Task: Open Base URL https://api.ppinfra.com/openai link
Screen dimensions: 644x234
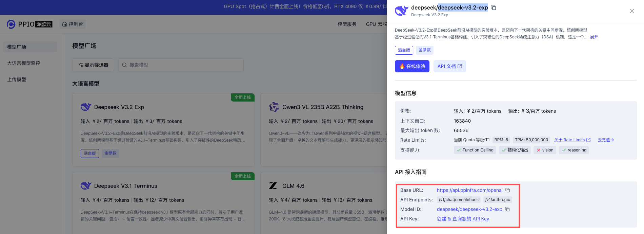Action: (469, 190)
